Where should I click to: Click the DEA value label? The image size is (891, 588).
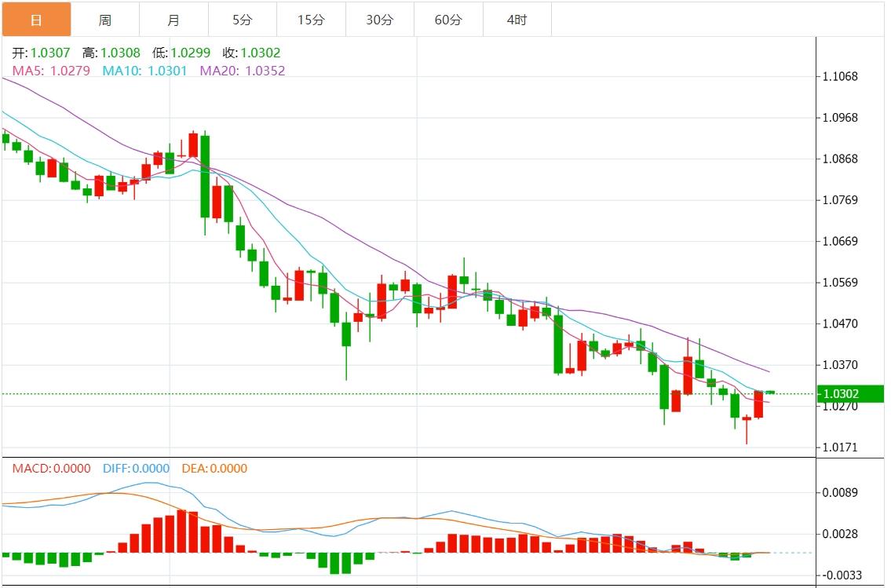point(214,469)
